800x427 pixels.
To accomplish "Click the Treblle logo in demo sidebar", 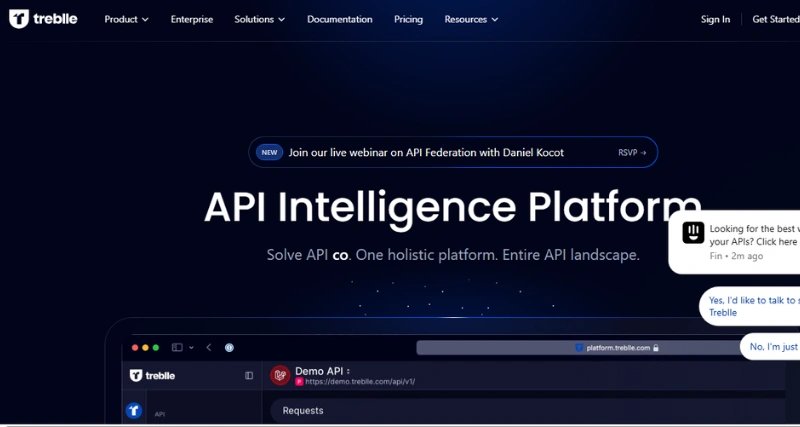I will pyautogui.click(x=152, y=375).
